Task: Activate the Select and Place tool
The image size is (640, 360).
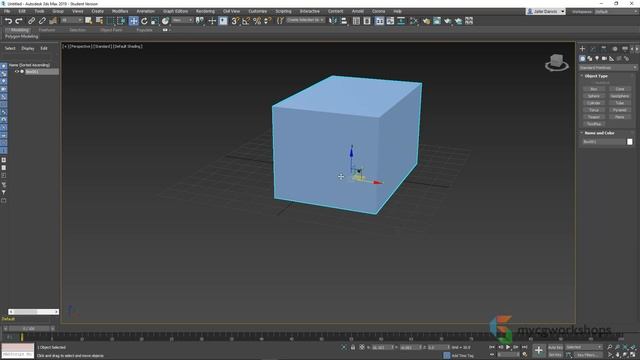Action: point(165,21)
